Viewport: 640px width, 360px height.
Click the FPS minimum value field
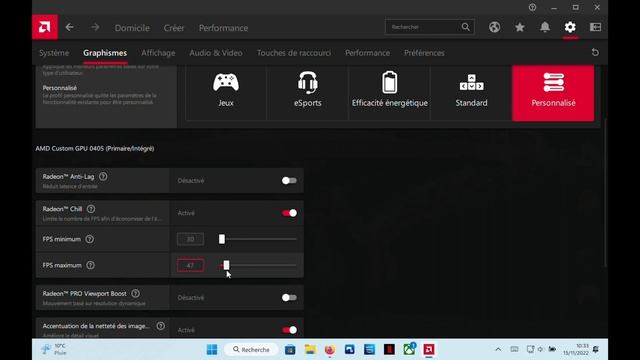click(190, 239)
